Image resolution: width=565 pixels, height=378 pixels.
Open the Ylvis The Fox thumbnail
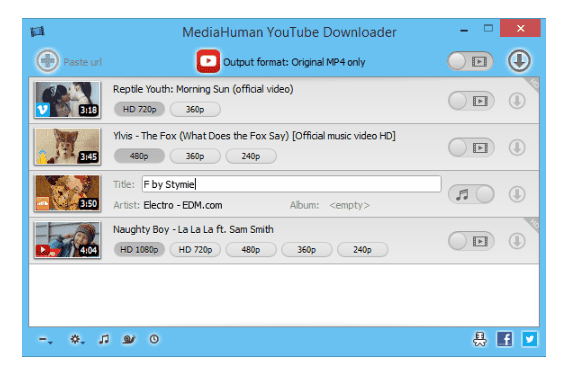(x=67, y=146)
